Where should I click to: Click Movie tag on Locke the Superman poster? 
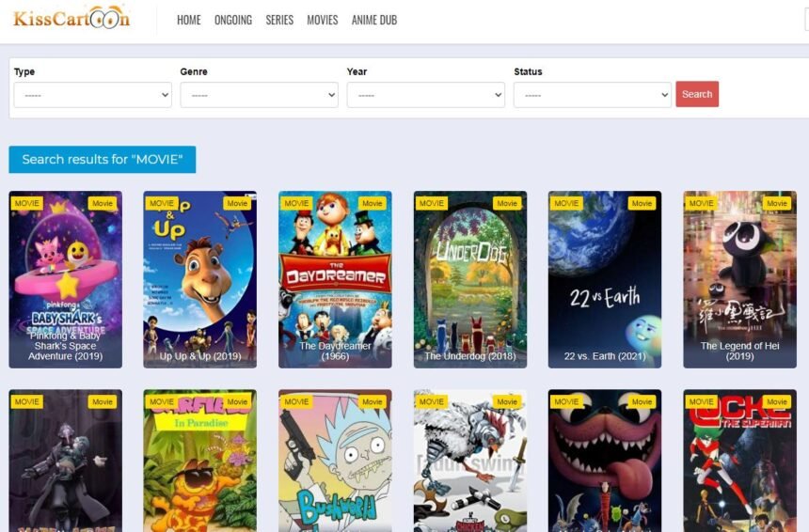coord(777,401)
